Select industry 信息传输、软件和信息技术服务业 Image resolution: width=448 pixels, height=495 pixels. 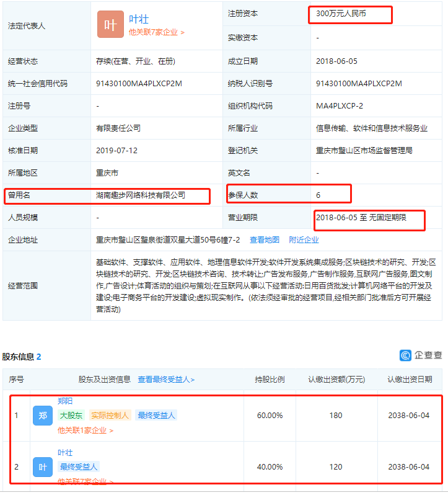[372, 128]
